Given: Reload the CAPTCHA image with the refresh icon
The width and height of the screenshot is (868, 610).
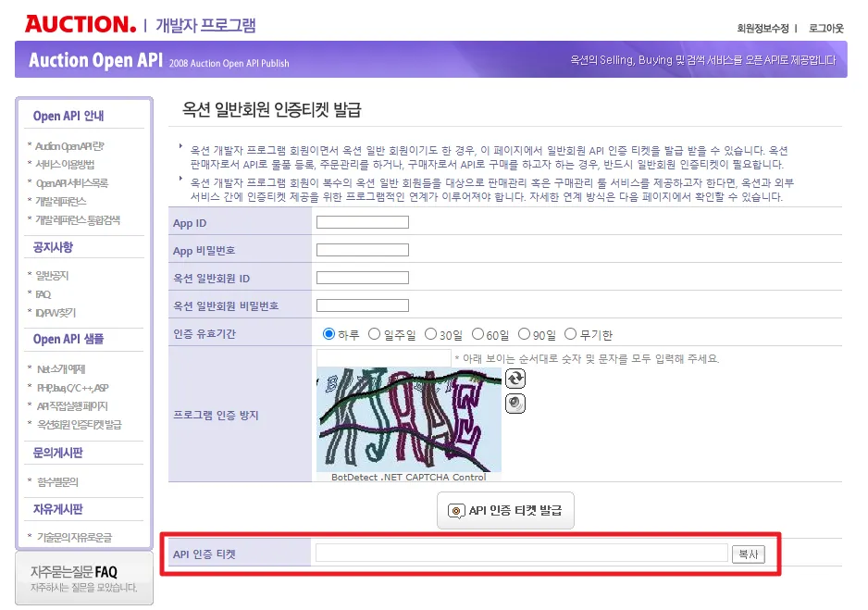Looking at the screenshot, I should pos(515,379).
